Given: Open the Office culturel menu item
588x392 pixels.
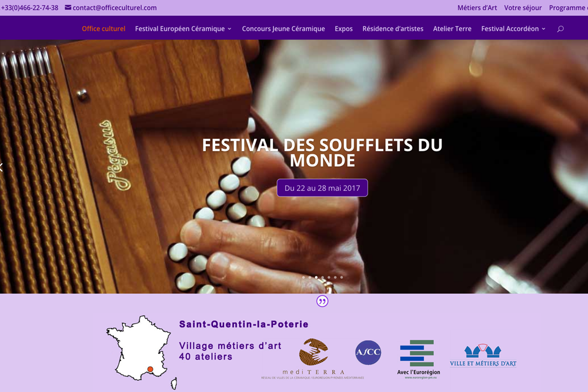Looking at the screenshot, I should tap(103, 29).
